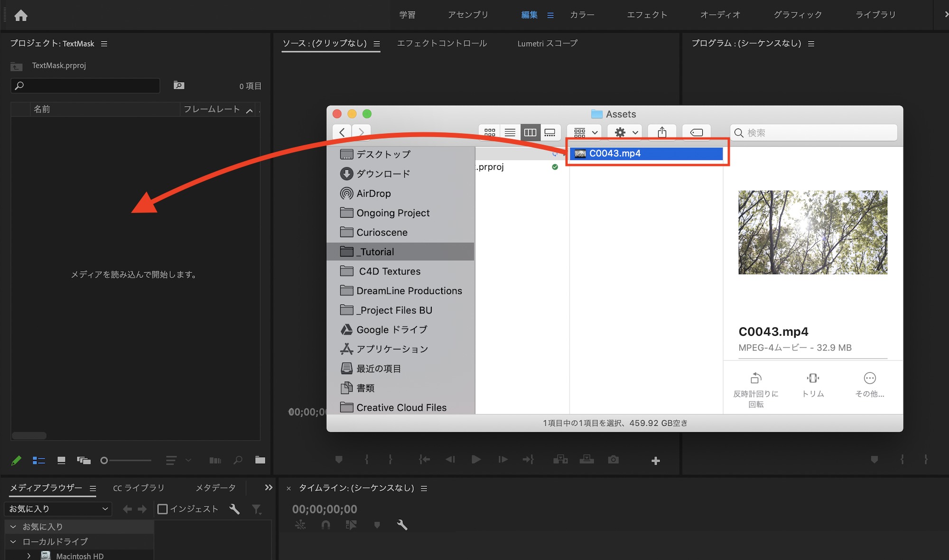Switch project panel to icon view

point(61,460)
